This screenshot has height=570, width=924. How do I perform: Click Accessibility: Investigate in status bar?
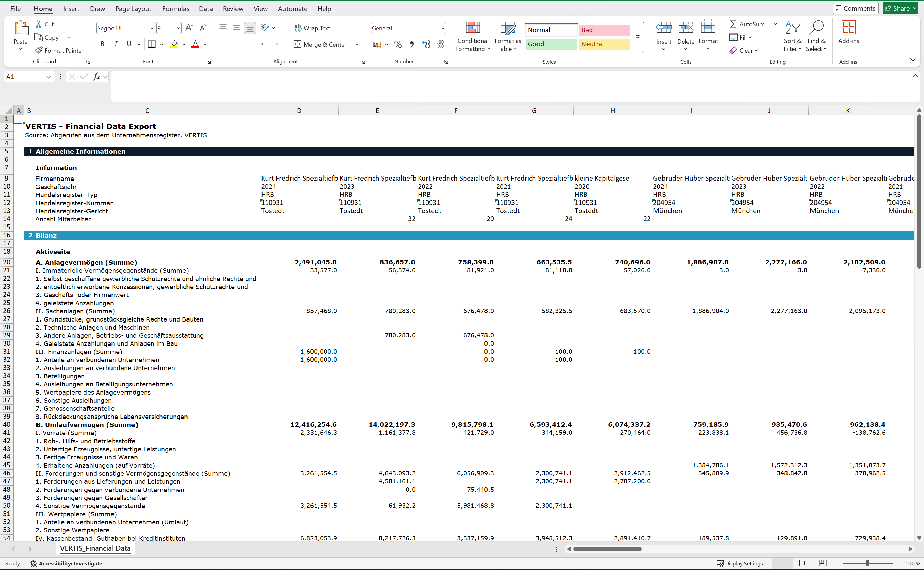tap(66, 563)
